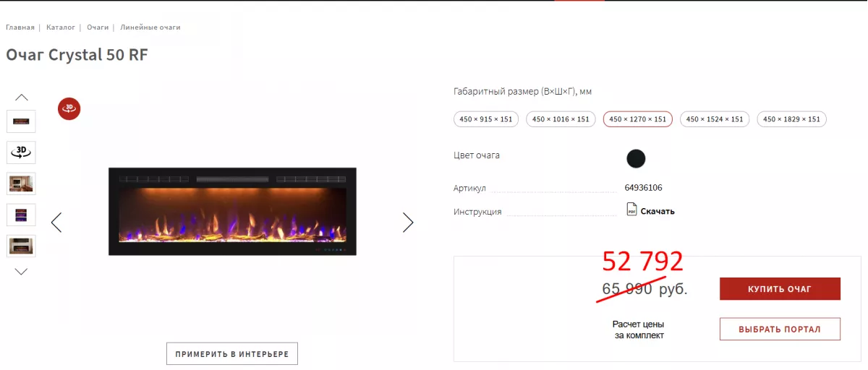Navigate to Очаги breadcrumb

(x=98, y=27)
